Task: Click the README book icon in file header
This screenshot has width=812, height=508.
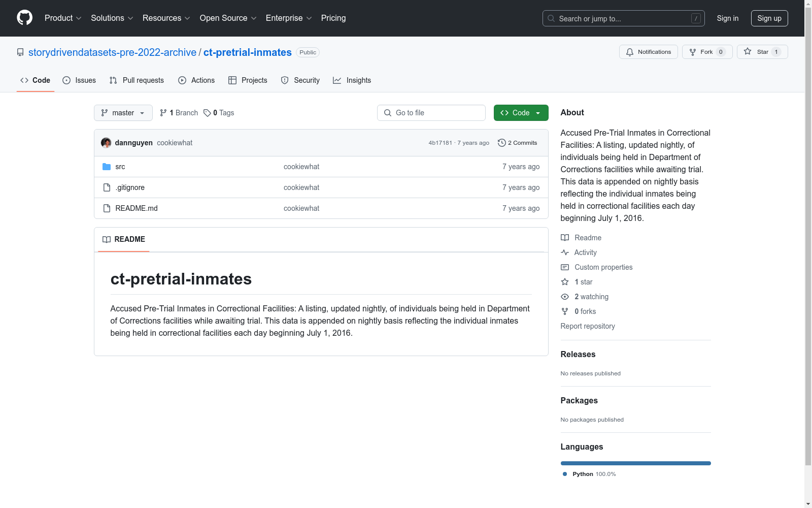Action: click(x=107, y=239)
